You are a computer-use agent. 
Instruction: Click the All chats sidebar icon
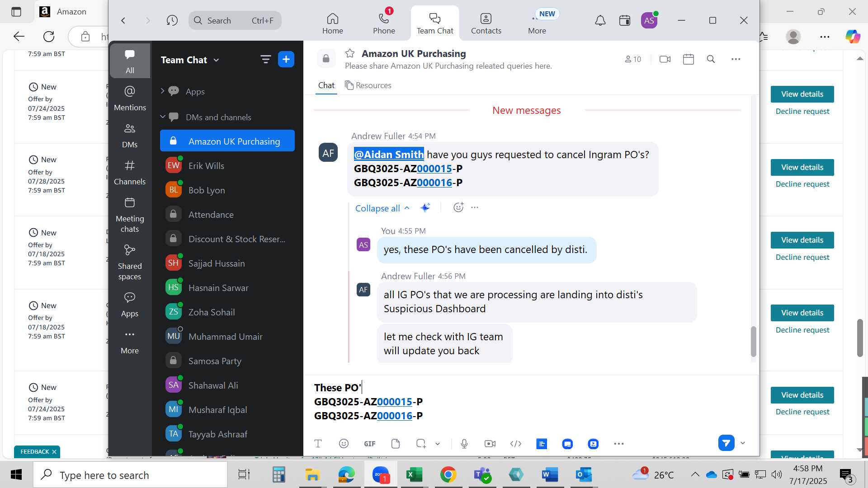point(130,61)
